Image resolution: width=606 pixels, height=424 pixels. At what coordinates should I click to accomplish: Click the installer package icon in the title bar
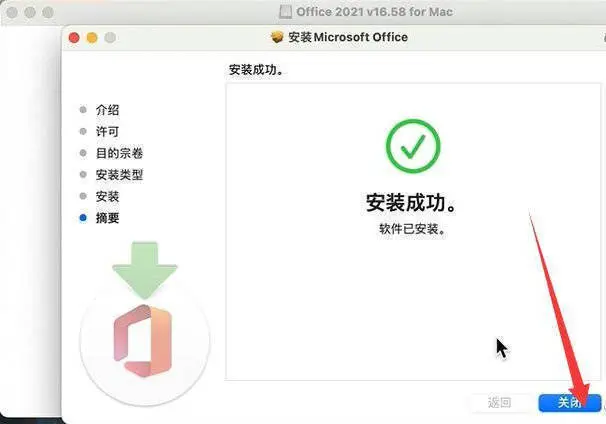(x=277, y=37)
